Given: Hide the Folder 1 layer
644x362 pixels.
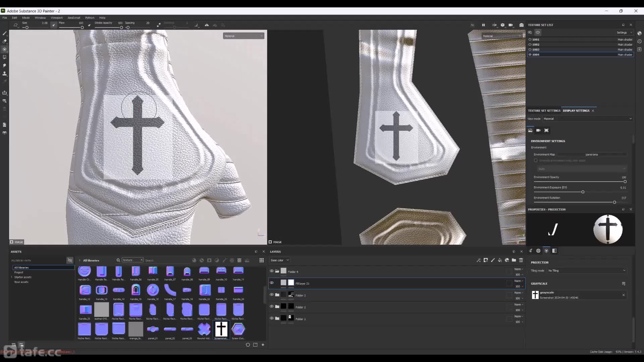Looking at the screenshot, I should pos(272,318).
